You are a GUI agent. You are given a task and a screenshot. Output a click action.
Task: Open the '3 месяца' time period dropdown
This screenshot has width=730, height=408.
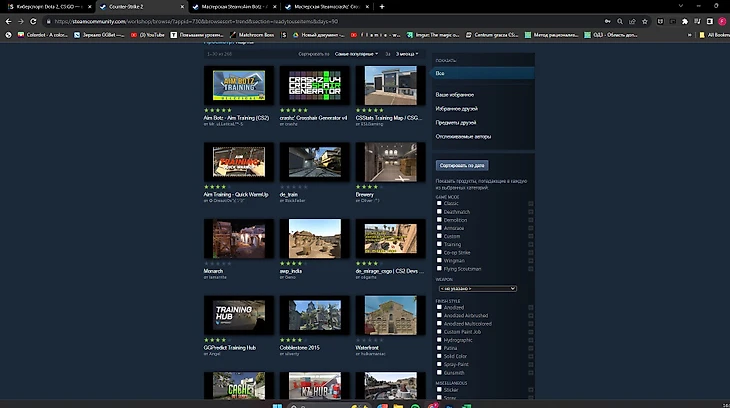(407, 52)
